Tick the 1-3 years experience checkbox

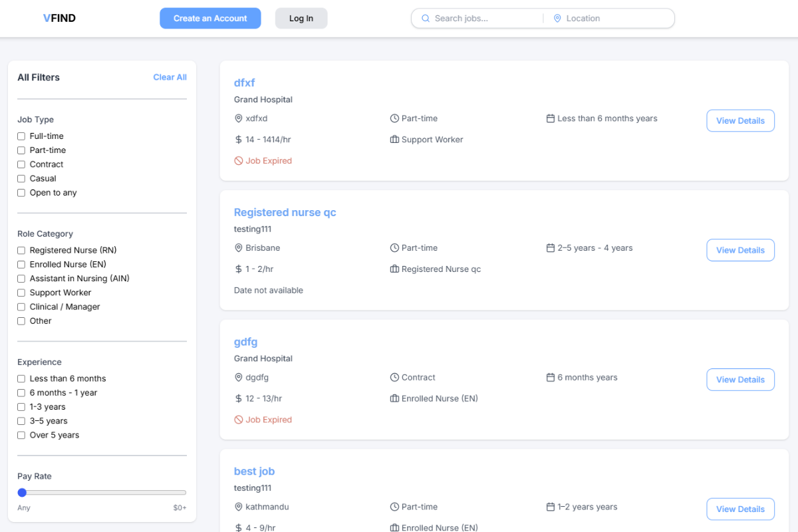click(x=21, y=407)
